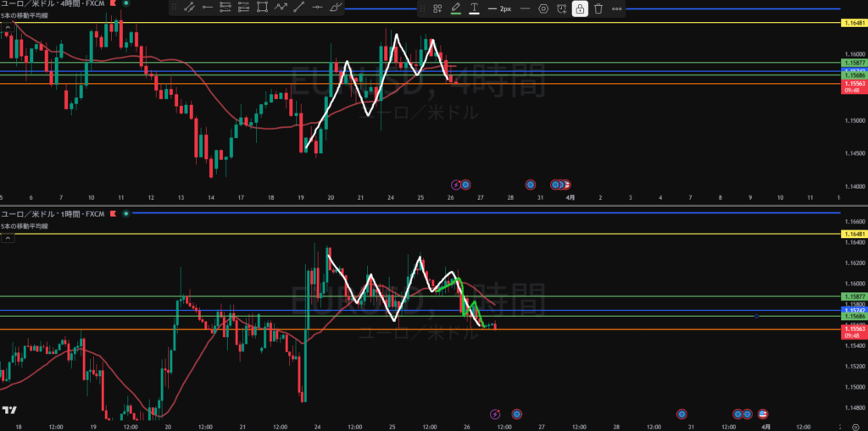Open drawing settings hexagon icon

point(543,8)
